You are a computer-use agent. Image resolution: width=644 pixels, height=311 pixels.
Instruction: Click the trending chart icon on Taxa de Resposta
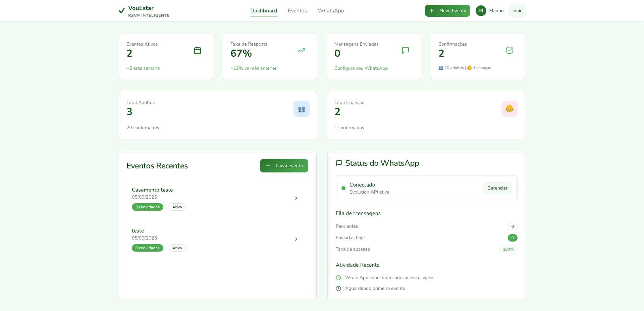[302, 50]
